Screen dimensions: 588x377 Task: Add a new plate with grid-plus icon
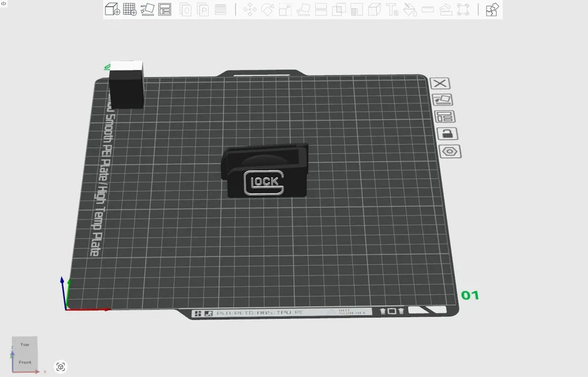130,9
